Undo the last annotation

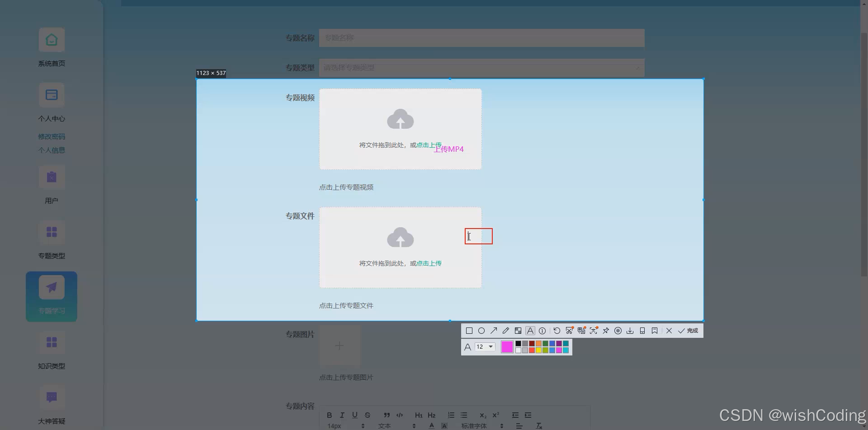(x=557, y=330)
